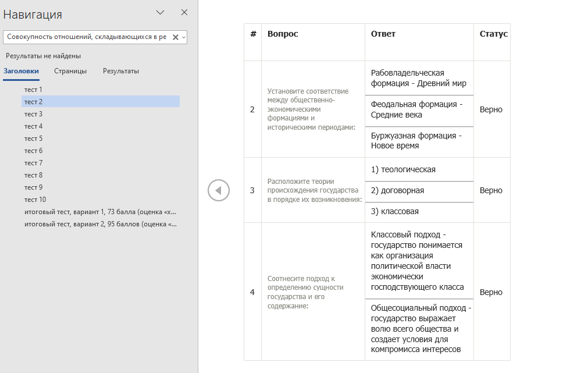Go to heading тест 2
588x373 pixels.
pos(101,102)
